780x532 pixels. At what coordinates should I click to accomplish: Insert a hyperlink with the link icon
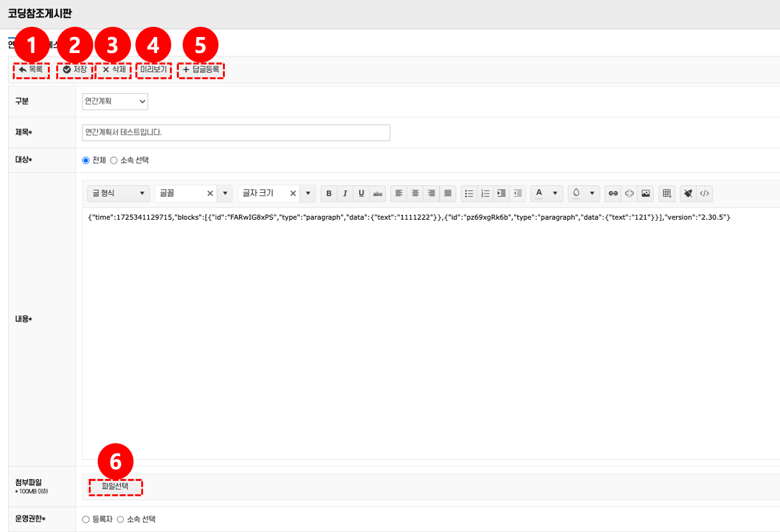click(613, 194)
